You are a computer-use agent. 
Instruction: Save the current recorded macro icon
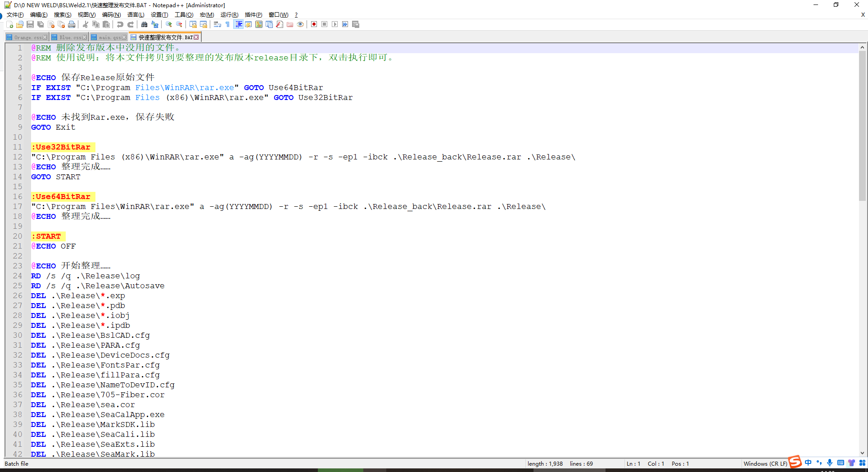click(x=355, y=24)
